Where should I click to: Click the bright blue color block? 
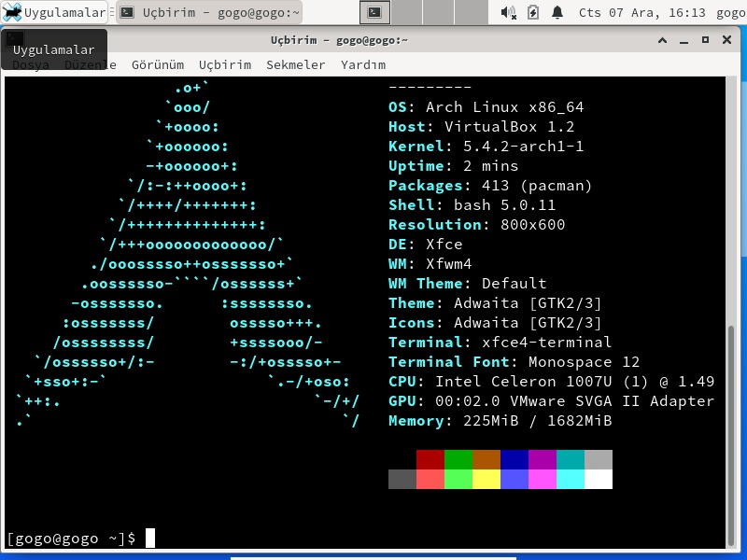tap(514, 479)
